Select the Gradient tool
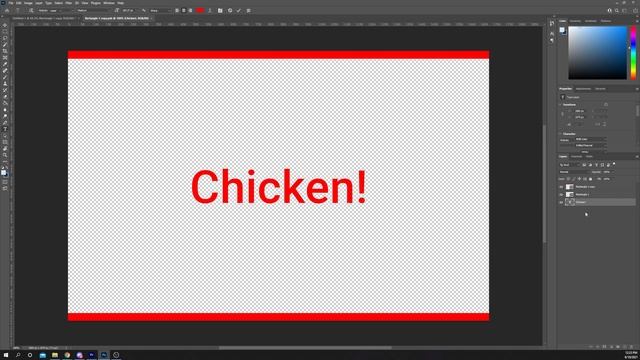The image size is (640, 360). coord(5,103)
